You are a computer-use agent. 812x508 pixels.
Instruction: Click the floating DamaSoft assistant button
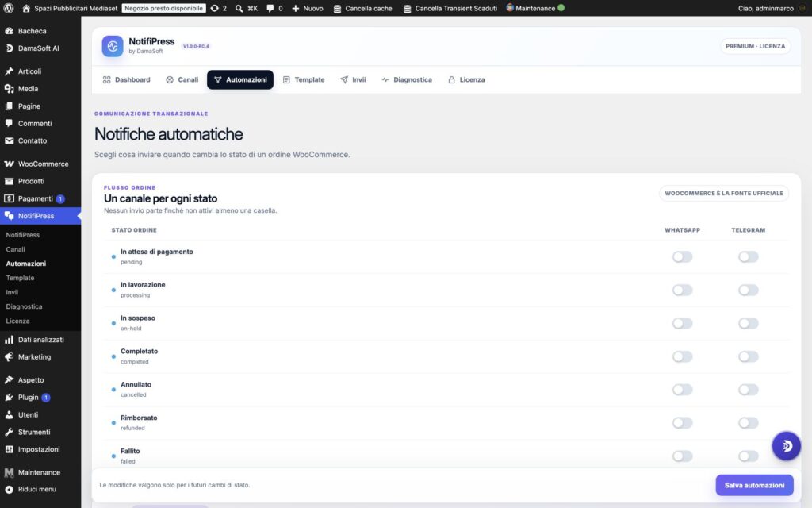[x=786, y=446]
